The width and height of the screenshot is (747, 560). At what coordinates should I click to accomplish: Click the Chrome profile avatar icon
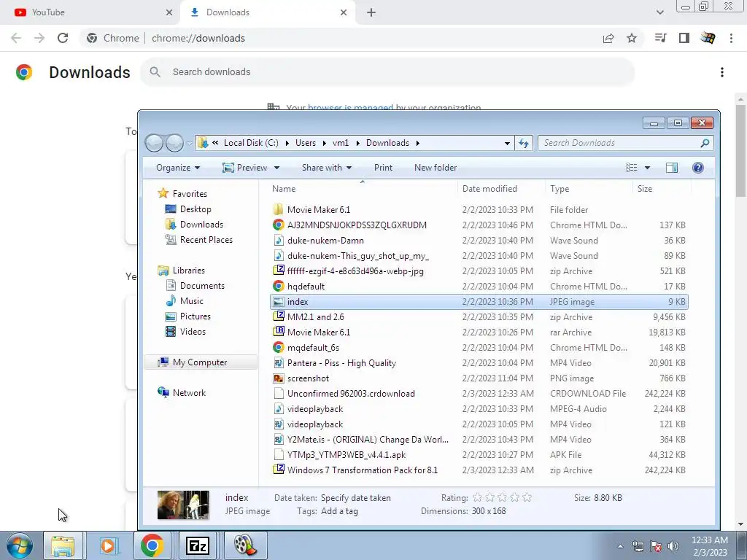pyautogui.click(x=708, y=38)
